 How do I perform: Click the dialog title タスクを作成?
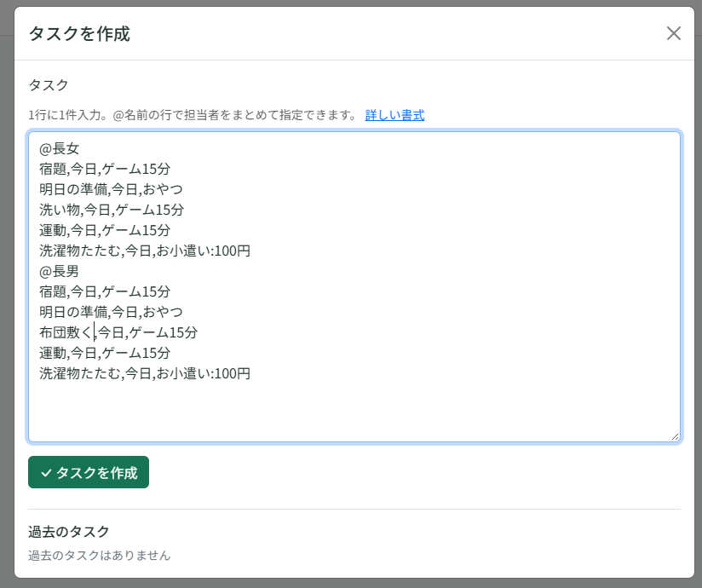pos(80,33)
